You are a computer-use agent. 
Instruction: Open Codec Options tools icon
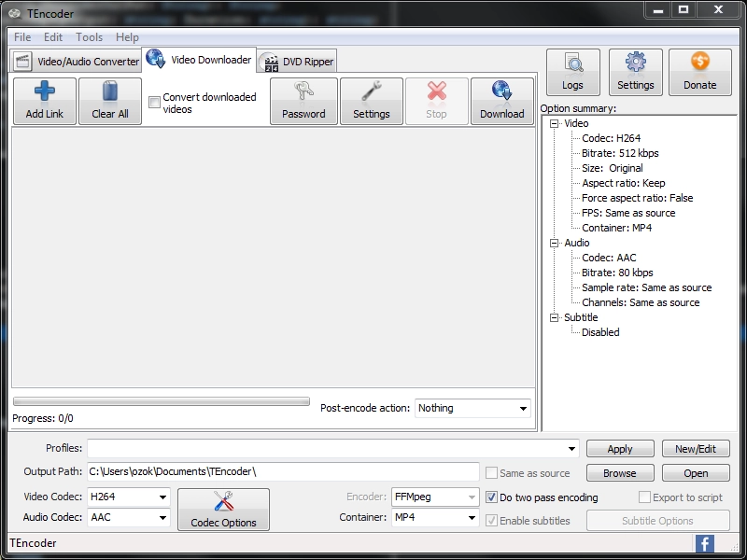click(x=223, y=509)
